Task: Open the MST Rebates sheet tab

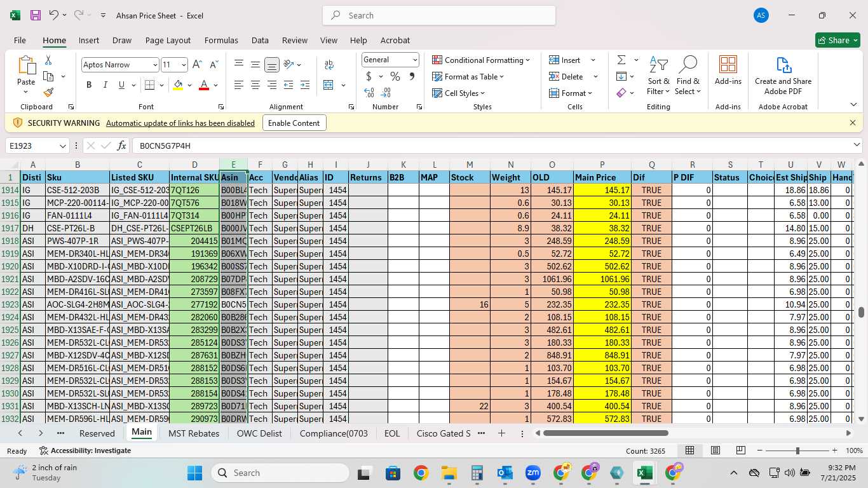Action: (194, 433)
